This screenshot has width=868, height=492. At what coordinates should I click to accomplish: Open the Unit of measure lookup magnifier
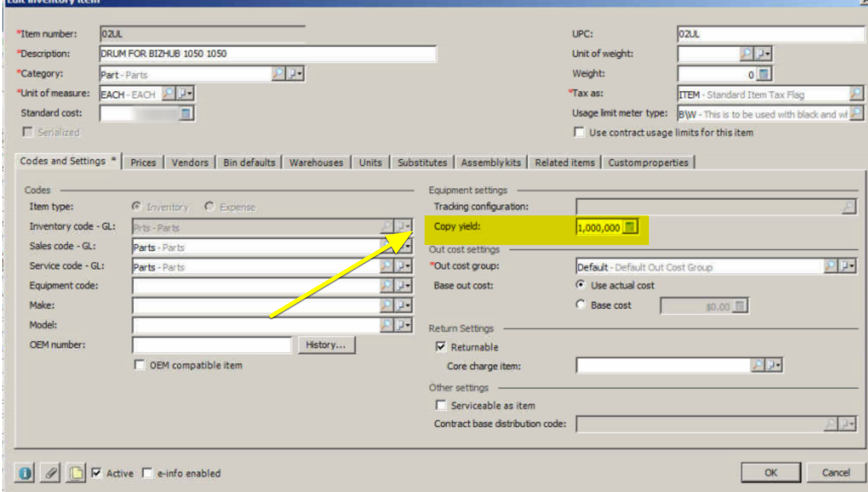[168, 93]
